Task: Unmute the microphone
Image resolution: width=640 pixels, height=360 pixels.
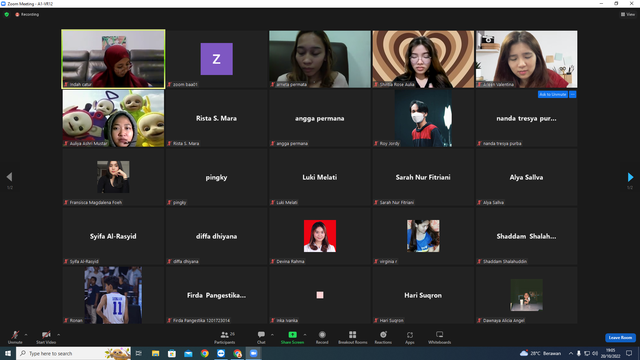Action: pos(15,337)
